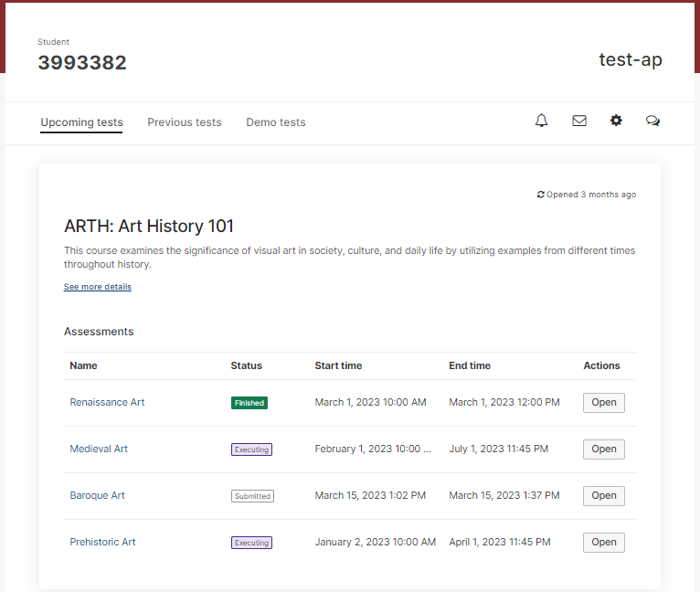Open the Prehistoric Art assessment link

[x=102, y=542]
